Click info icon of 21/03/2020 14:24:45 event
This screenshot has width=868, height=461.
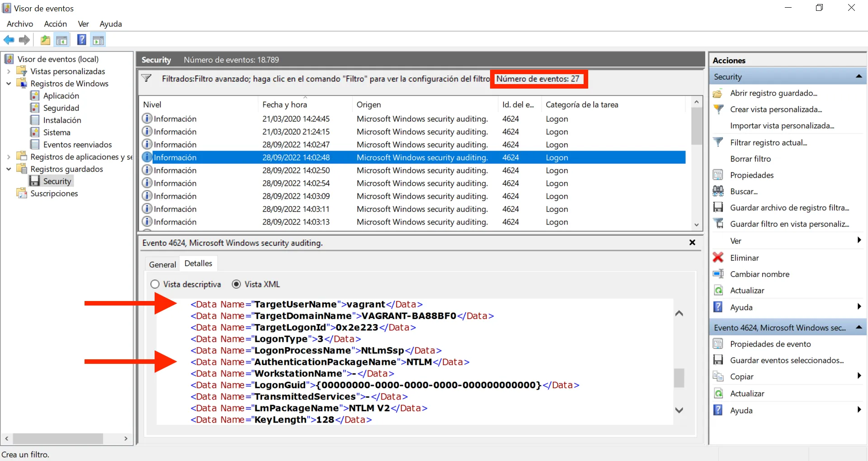tap(147, 118)
